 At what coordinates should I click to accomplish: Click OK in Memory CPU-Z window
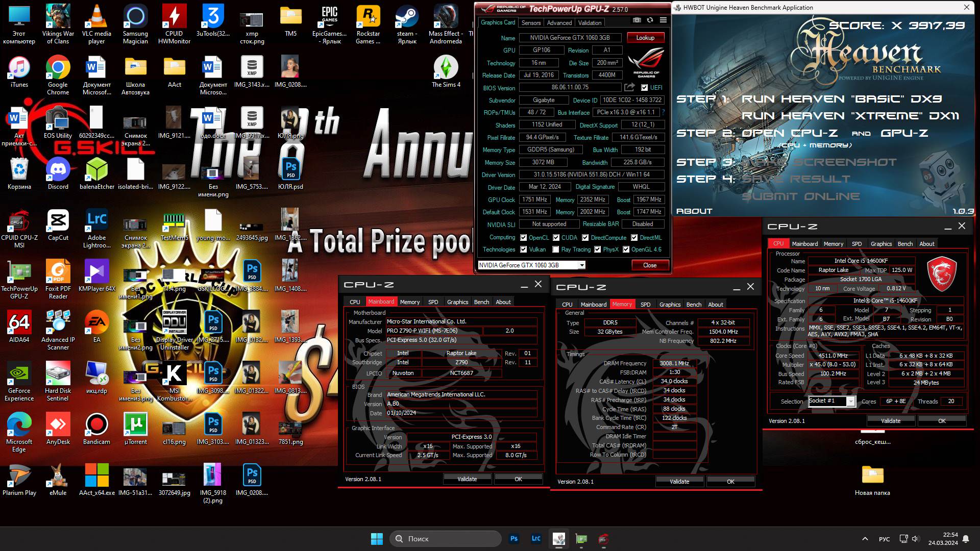(x=730, y=482)
